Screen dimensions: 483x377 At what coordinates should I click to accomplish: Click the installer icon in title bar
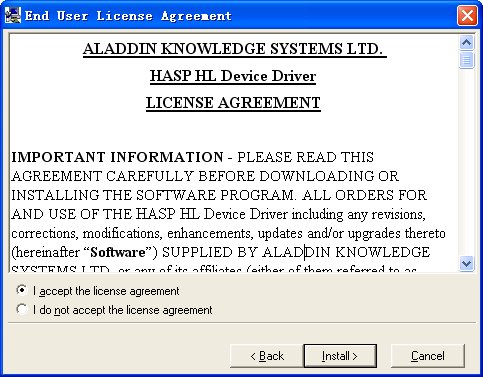pyautogui.click(x=12, y=15)
